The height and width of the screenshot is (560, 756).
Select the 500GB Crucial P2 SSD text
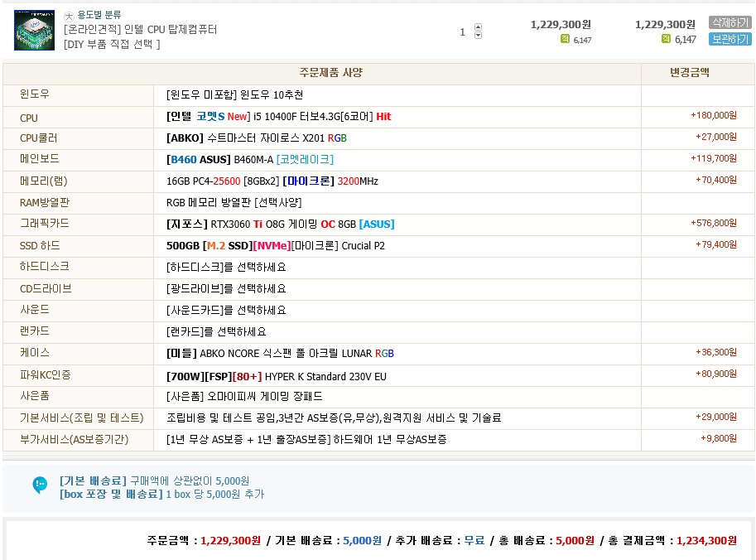pos(275,246)
